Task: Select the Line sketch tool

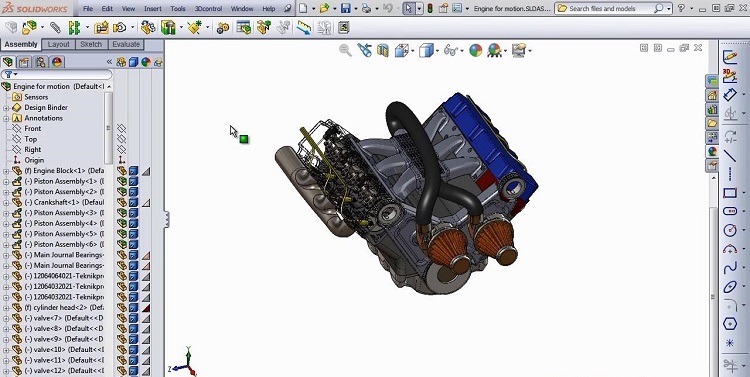Action: click(x=730, y=156)
